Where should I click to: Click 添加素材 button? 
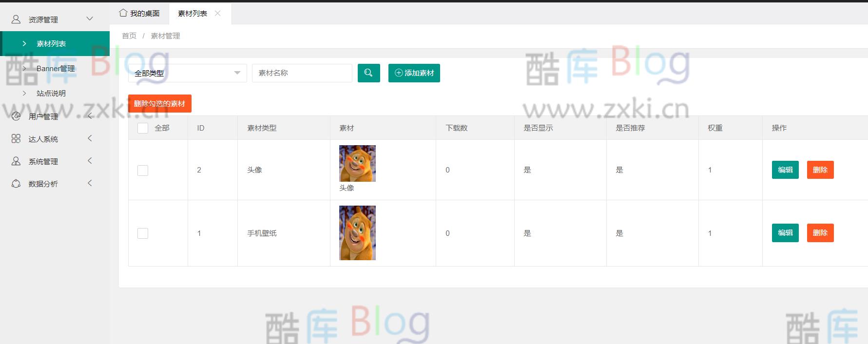point(414,73)
